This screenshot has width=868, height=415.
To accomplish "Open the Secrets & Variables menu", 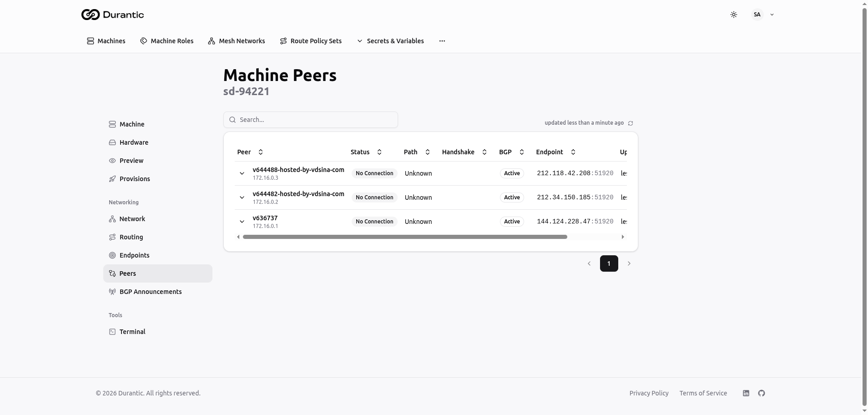I will click(x=390, y=41).
